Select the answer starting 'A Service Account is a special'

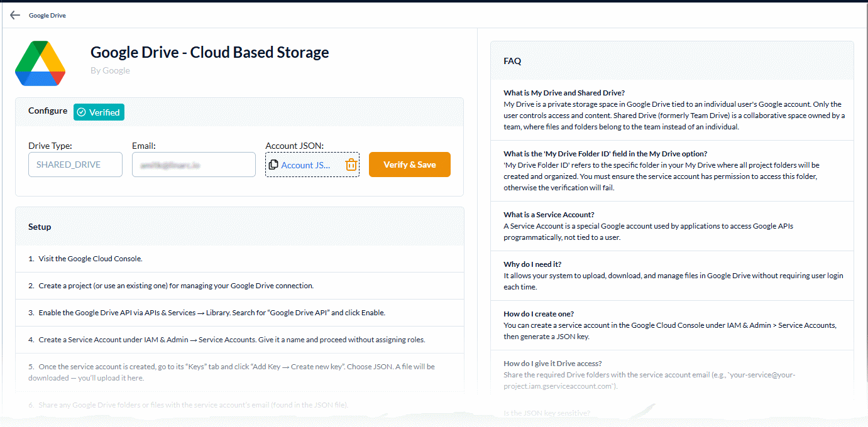click(648, 232)
